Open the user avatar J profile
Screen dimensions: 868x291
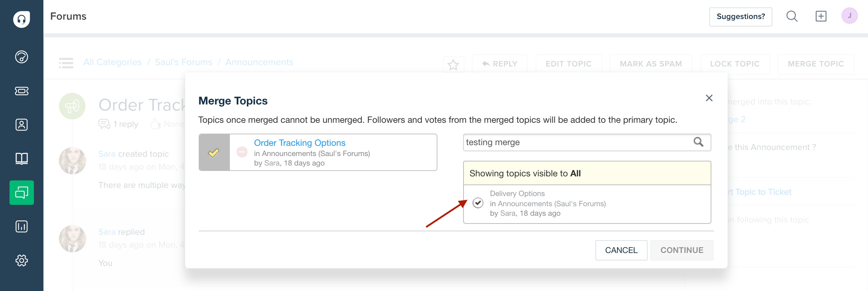coord(849,16)
